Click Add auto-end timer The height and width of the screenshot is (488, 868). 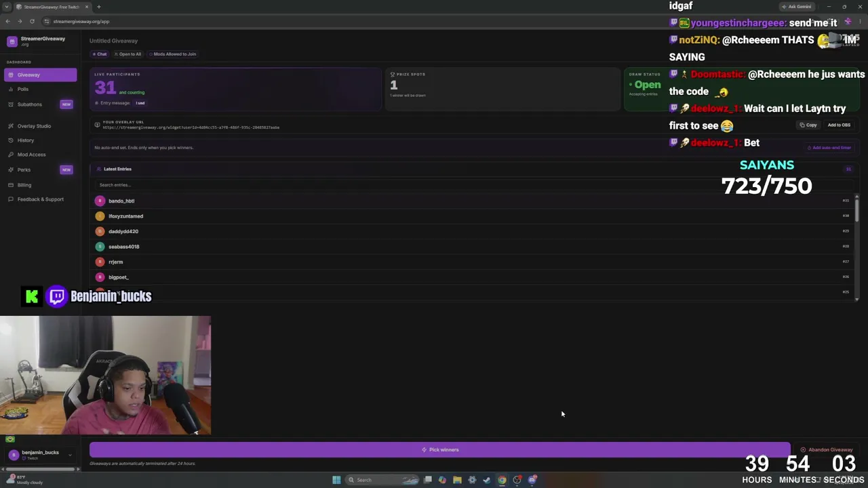click(829, 148)
